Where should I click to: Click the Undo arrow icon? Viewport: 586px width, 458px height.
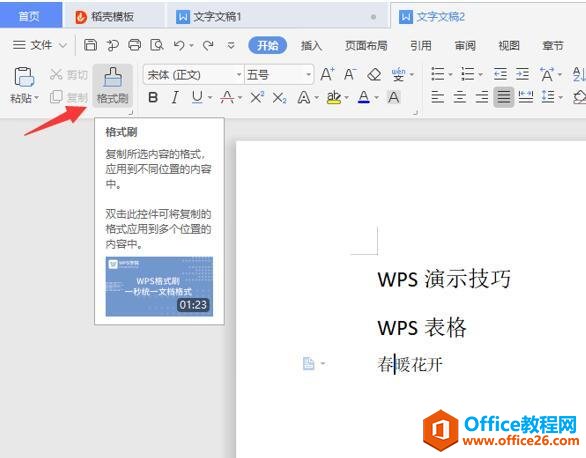[x=179, y=46]
